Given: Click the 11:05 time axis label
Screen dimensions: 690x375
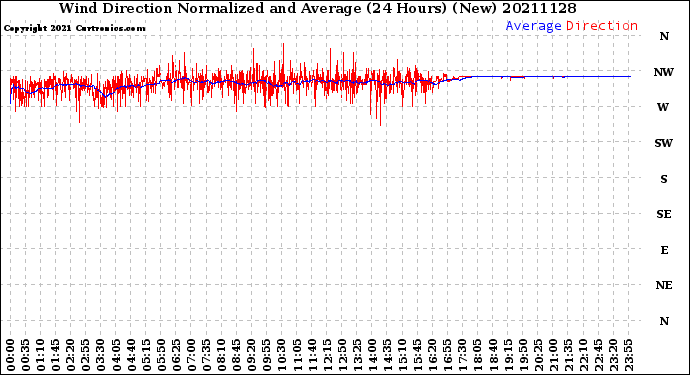Looking at the screenshot, I should click(297, 356).
